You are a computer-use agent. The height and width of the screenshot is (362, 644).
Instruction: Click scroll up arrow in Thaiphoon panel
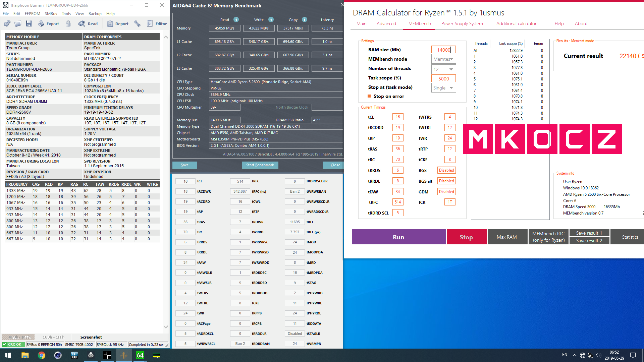(x=166, y=37)
